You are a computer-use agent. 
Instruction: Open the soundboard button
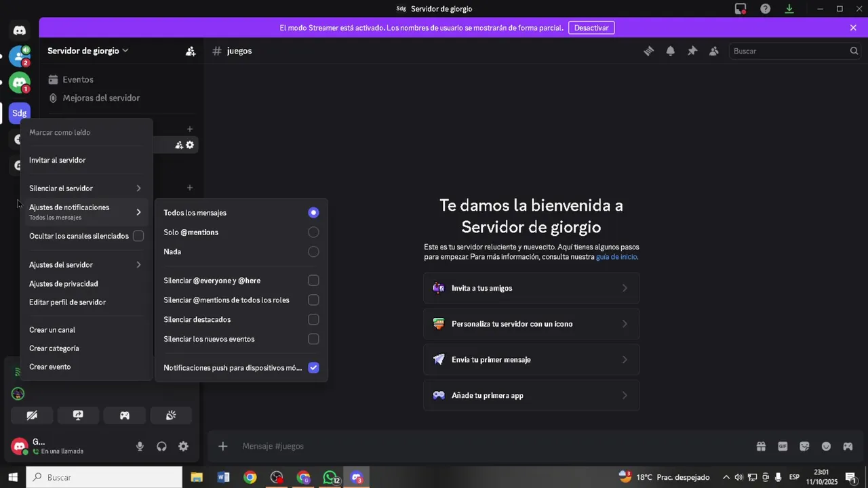(x=171, y=415)
